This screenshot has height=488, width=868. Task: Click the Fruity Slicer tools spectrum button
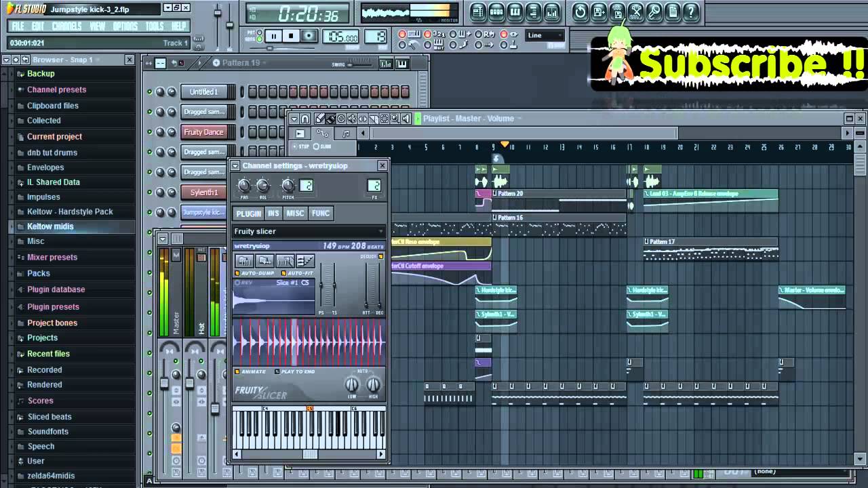click(285, 261)
